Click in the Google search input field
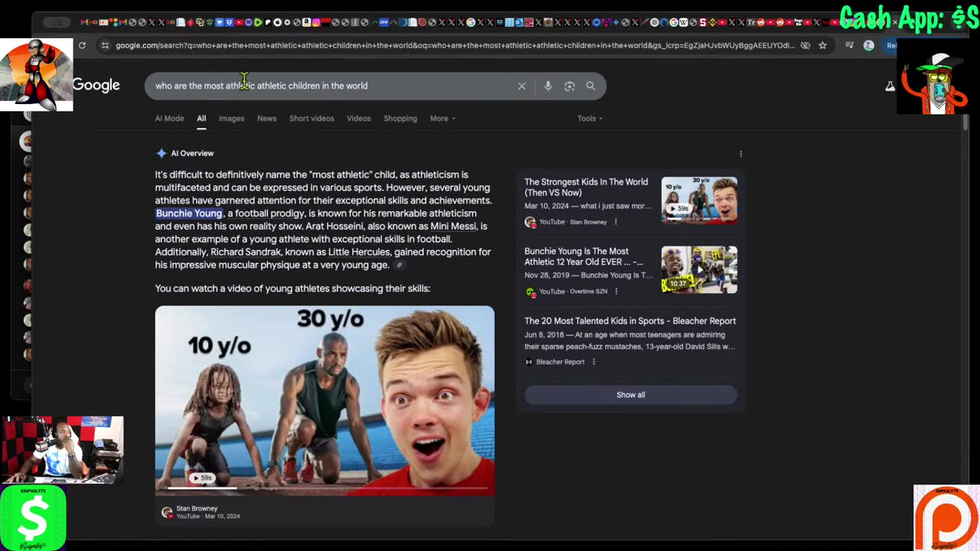The height and width of the screenshot is (551, 980). point(334,86)
